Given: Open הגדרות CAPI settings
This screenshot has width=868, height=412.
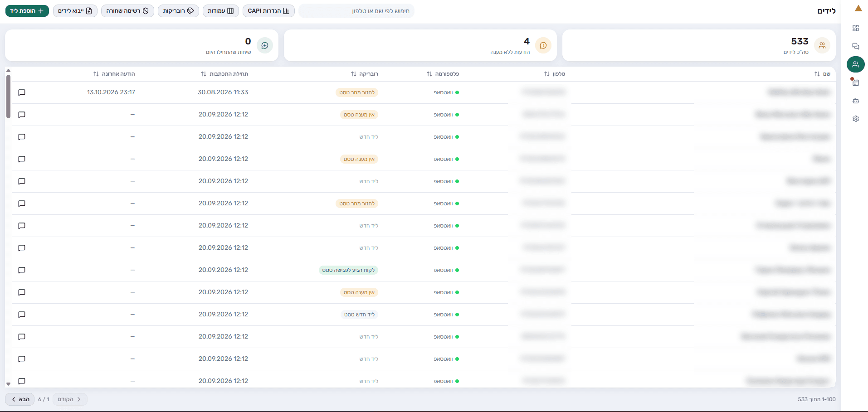Looking at the screenshot, I should pos(268,11).
